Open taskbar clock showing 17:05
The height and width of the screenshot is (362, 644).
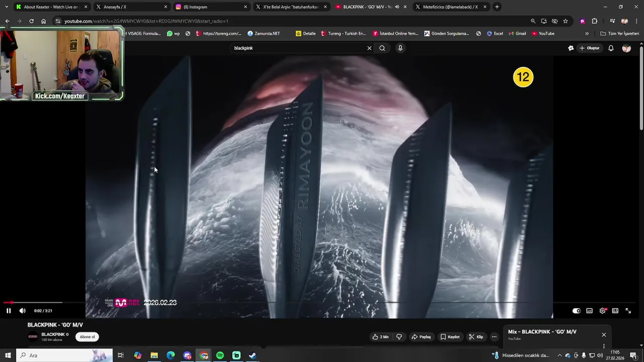pyautogui.click(x=615, y=355)
